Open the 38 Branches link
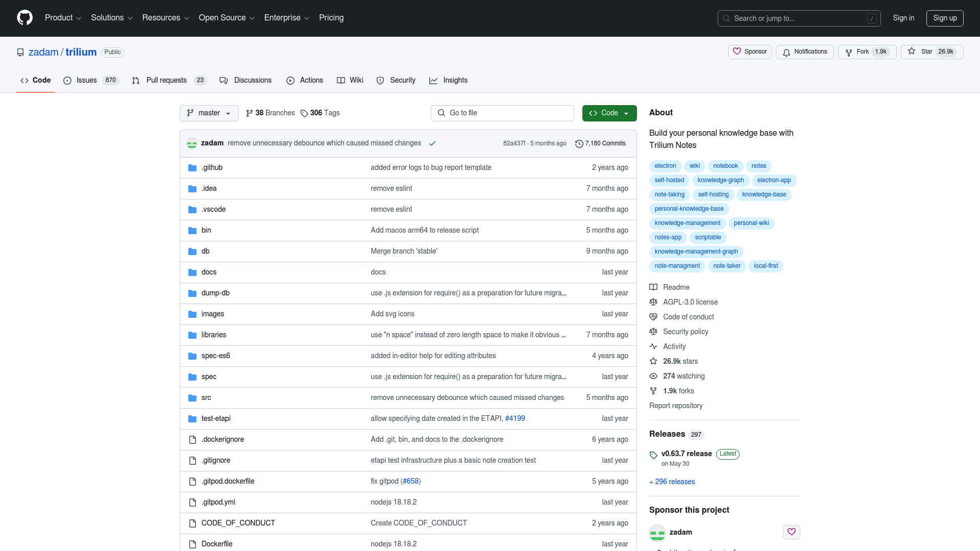The width and height of the screenshot is (980, 551). pyautogui.click(x=271, y=113)
